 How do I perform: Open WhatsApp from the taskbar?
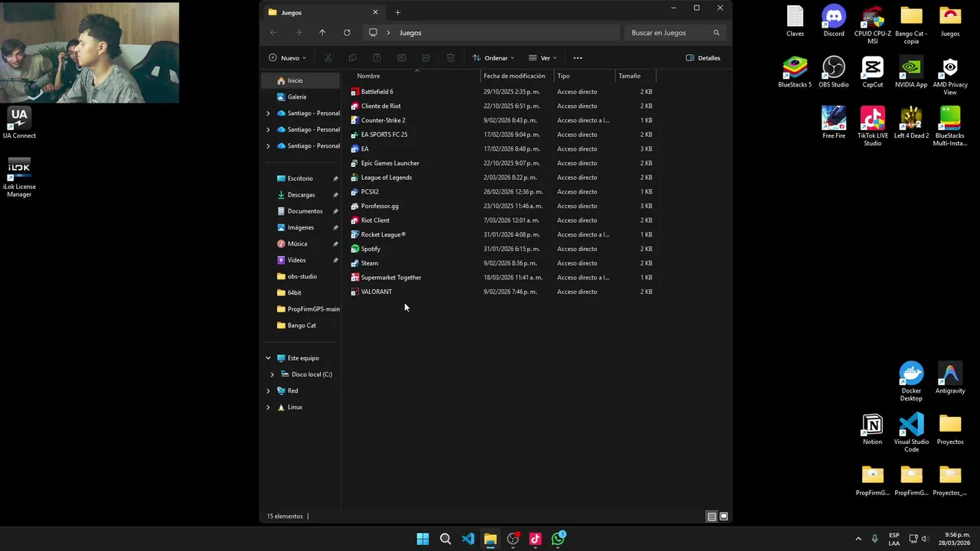pos(558,539)
